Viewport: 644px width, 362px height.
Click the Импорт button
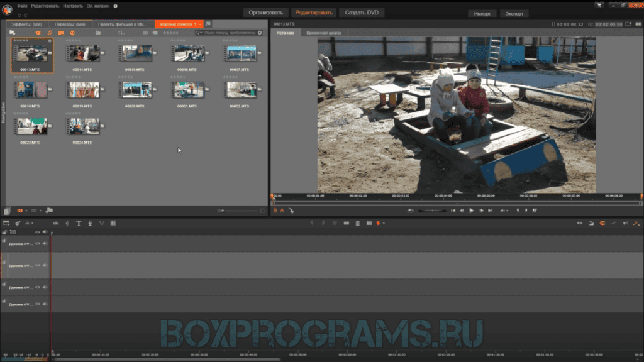coord(482,14)
